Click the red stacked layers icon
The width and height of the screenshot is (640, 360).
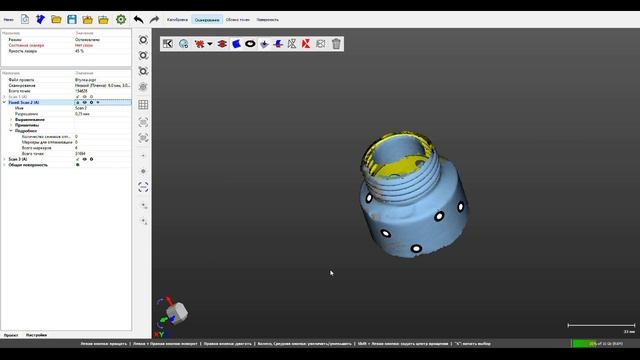(x=222, y=44)
